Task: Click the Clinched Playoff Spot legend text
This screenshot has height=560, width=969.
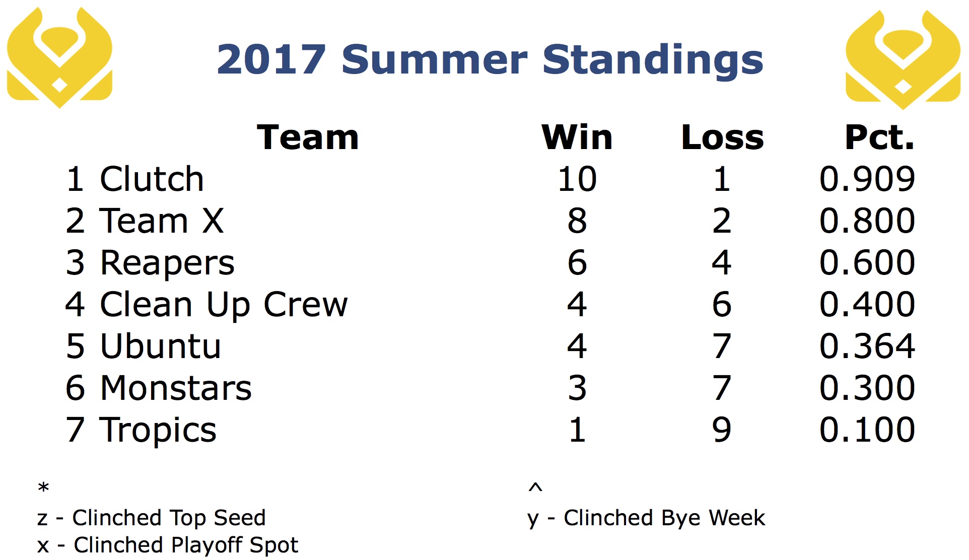Action: pyautogui.click(x=186, y=545)
